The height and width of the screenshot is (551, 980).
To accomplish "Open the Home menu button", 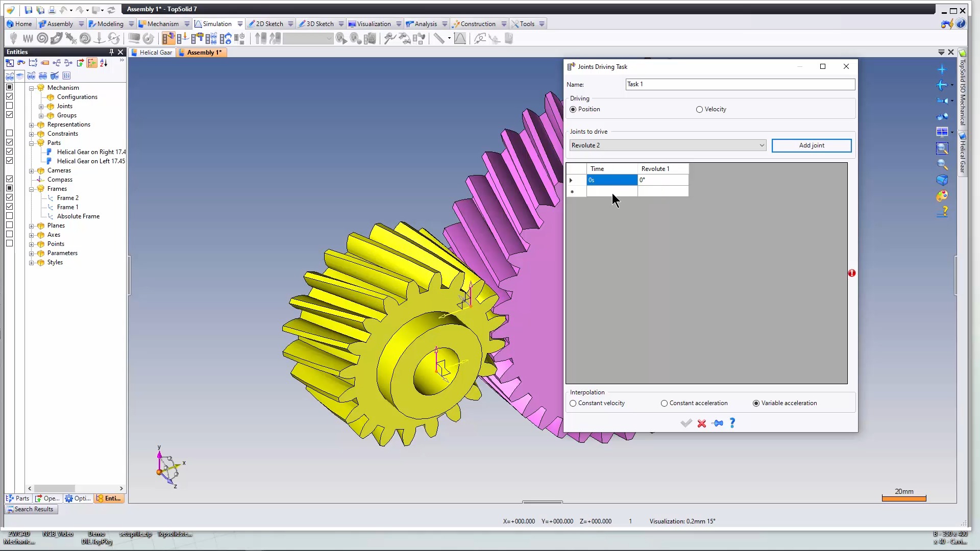I will (19, 24).
